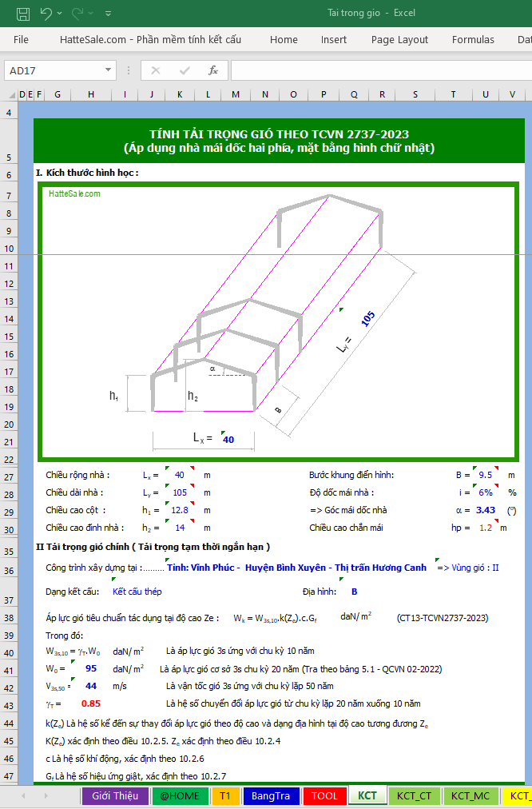Select the frame spacing B cell 9.5
Image resolution: width=532 pixels, height=809 pixels.
(486, 475)
